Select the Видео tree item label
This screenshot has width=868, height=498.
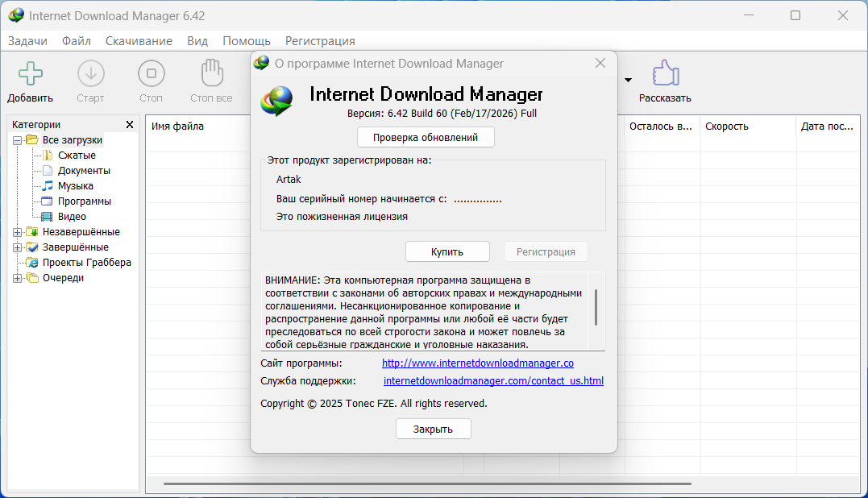coord(72,216)
